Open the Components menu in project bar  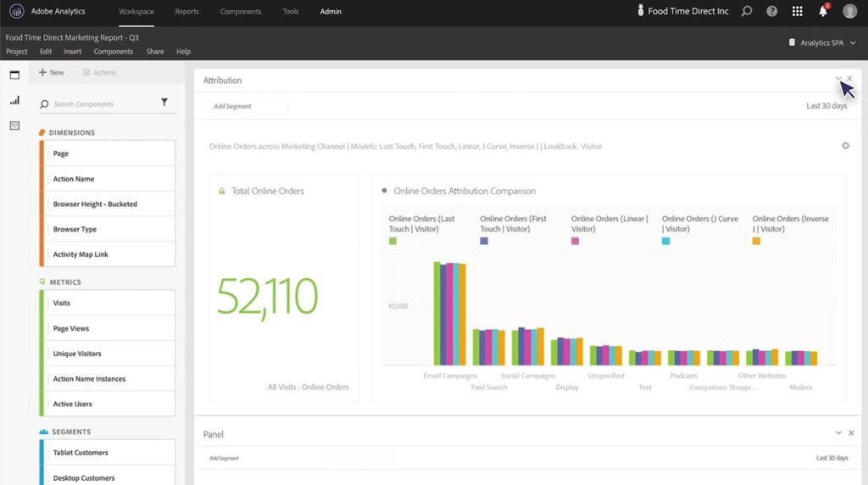[114, 52]
